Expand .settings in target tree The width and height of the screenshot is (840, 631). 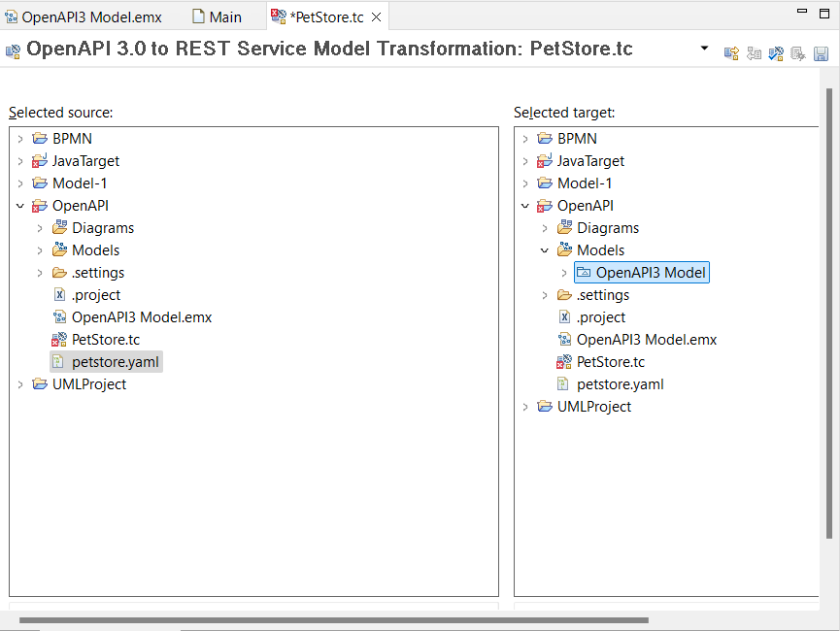pyautogui.click(x=545, y=295)
